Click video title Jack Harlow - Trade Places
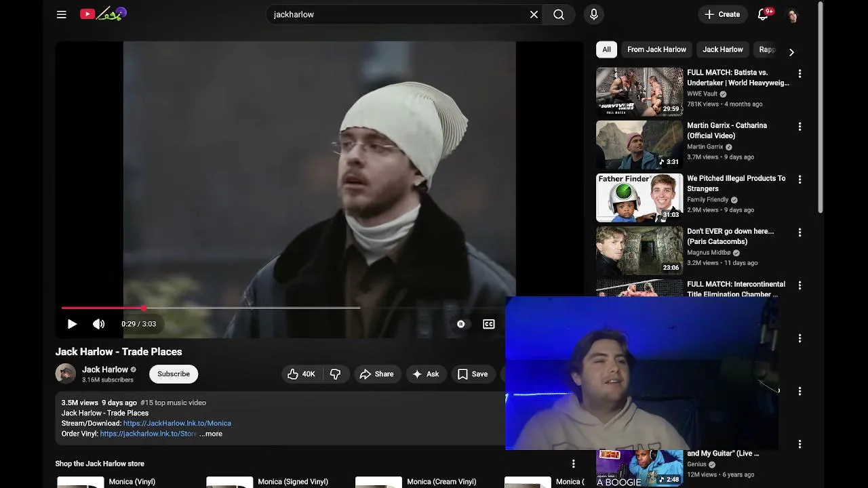Image resolution: width=868 pixels, height=488 pixels. coord(119,352)
